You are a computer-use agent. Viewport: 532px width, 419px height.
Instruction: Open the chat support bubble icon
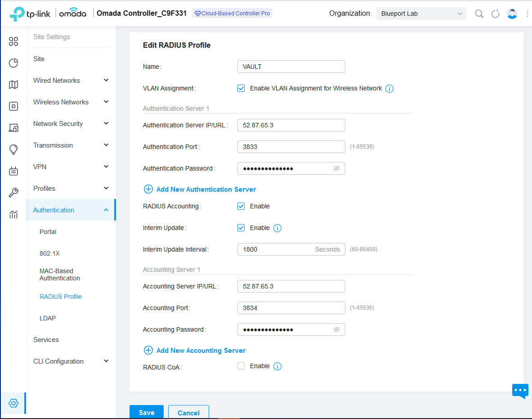coord(520,390)
